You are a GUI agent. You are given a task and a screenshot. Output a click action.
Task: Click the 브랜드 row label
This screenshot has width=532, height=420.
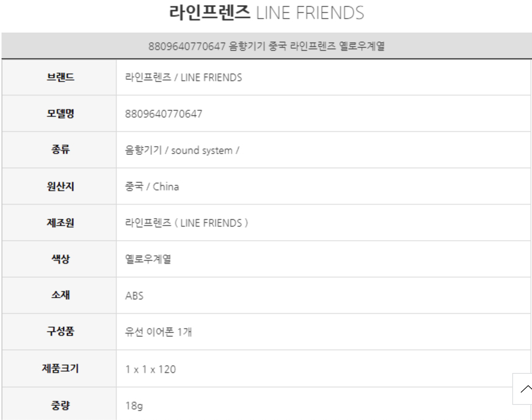click(x=60, y=77)
